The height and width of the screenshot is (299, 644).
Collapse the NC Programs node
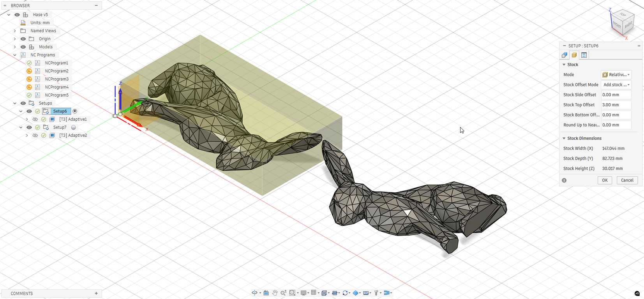15,55
